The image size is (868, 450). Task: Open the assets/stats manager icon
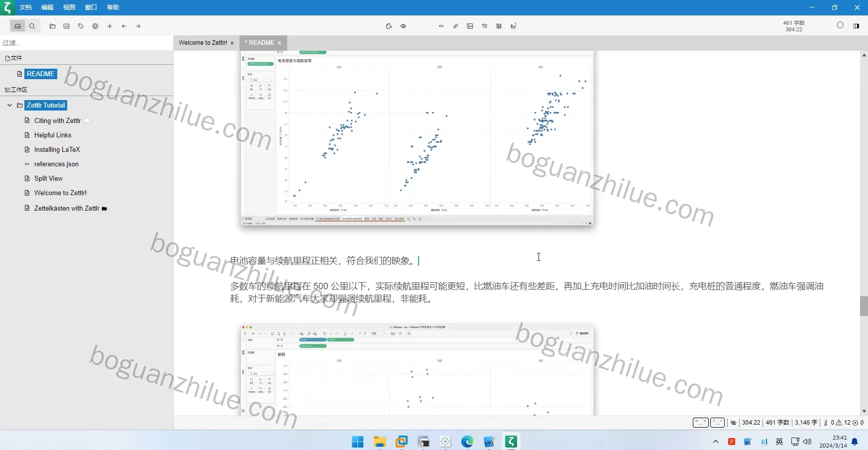pyautogui.click(x=67, y=26)
